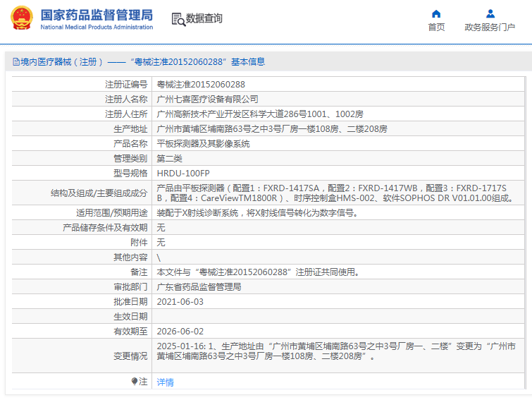Viewport: 532px width, 400px height.
Task: Select 装配于X射线诊断系统 intended use text
Action: point(258,213)
